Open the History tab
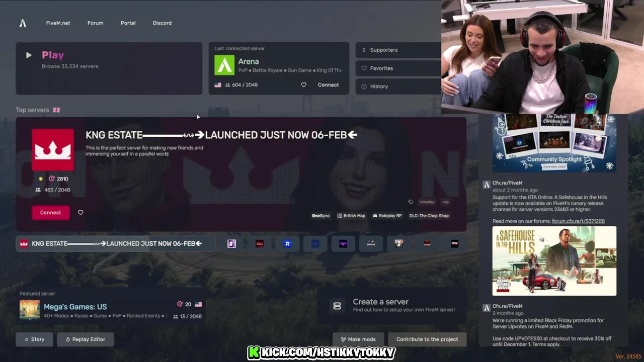Viewport: 644px width, 362px height. click(x=398, y=86)
